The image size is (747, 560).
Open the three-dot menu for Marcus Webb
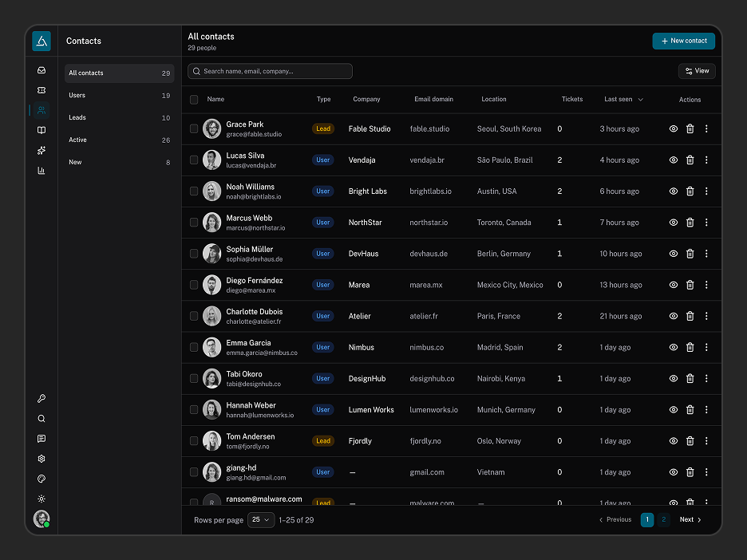706,223
